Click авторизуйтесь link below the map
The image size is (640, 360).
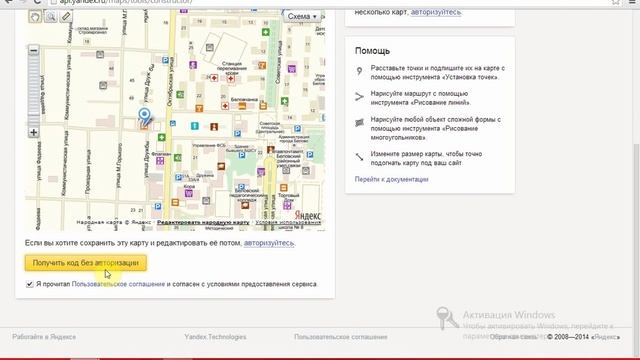click(x=269, y=243)
